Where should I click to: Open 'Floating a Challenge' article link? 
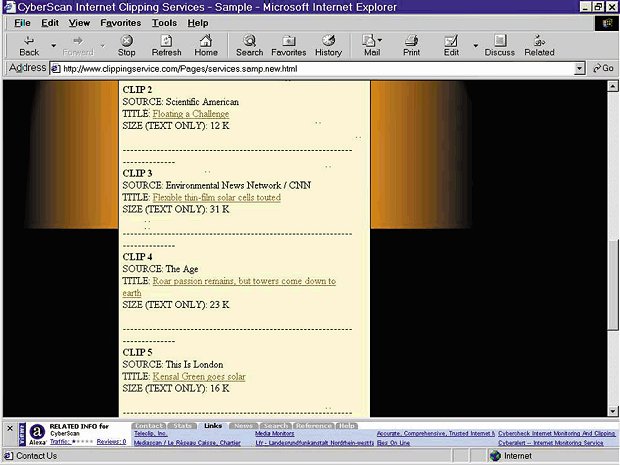[191, 114]
